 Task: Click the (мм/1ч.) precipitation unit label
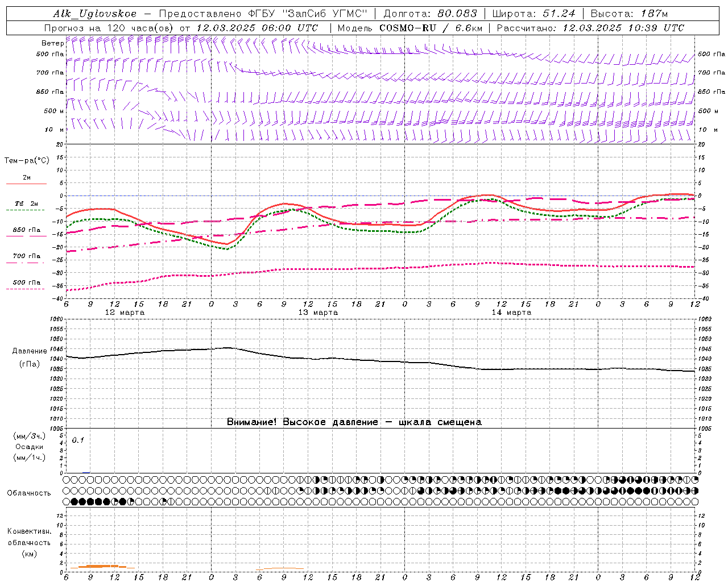tap(29, 458)
